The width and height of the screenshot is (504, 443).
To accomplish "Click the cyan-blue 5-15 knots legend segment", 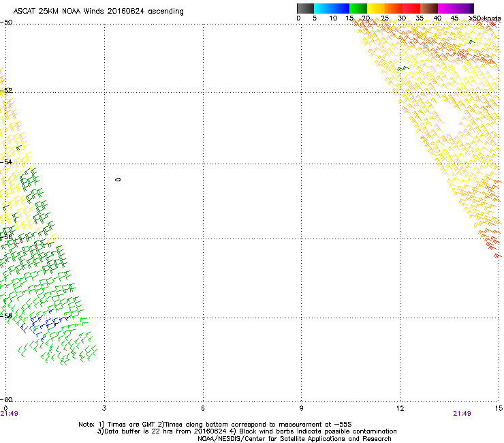I will coord(332,8).
